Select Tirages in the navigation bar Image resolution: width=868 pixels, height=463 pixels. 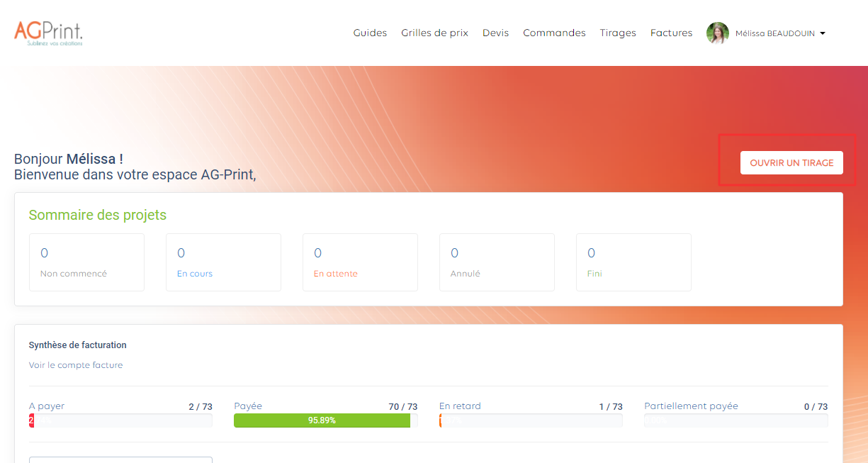click(618, 33)
